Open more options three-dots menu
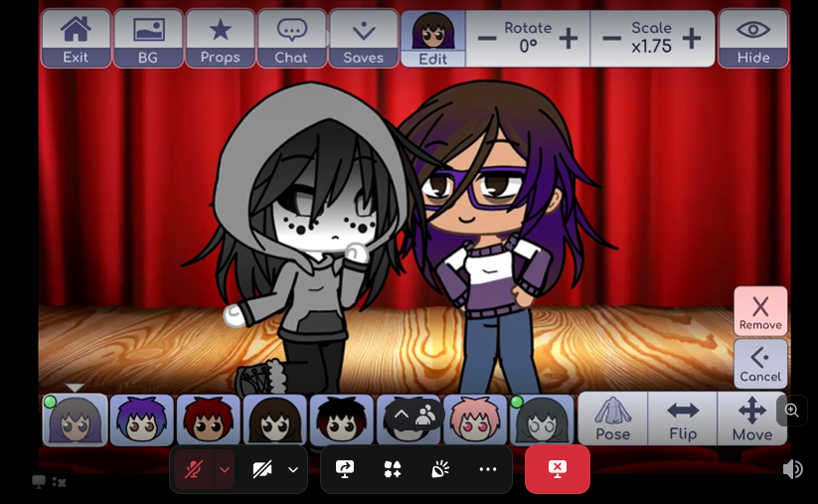The width and height of the screenshot is (818, 504). 488,469
